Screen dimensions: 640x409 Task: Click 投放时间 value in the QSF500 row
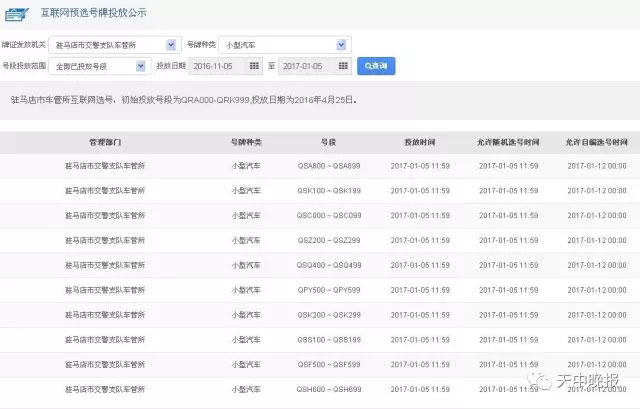pos(420,365)
